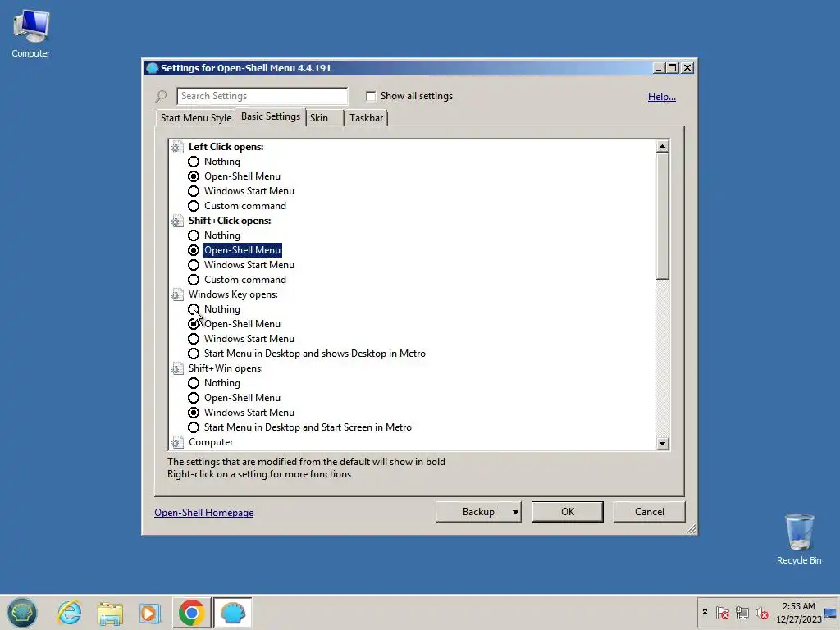Select Start Menu in Desktop and Start Screen in Metro
Image resolution: width=840 pixels, height=630 pixels.
coord(194,427)
